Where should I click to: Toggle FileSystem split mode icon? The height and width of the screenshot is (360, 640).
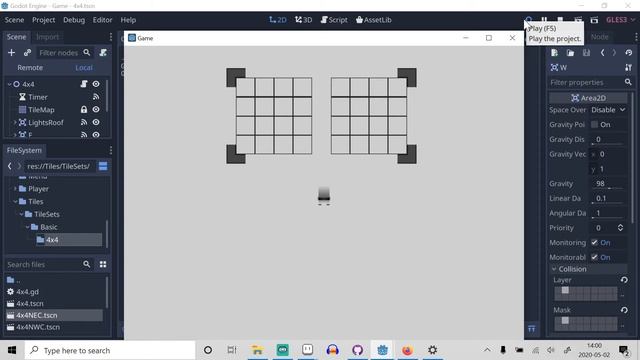pos(103,166)
